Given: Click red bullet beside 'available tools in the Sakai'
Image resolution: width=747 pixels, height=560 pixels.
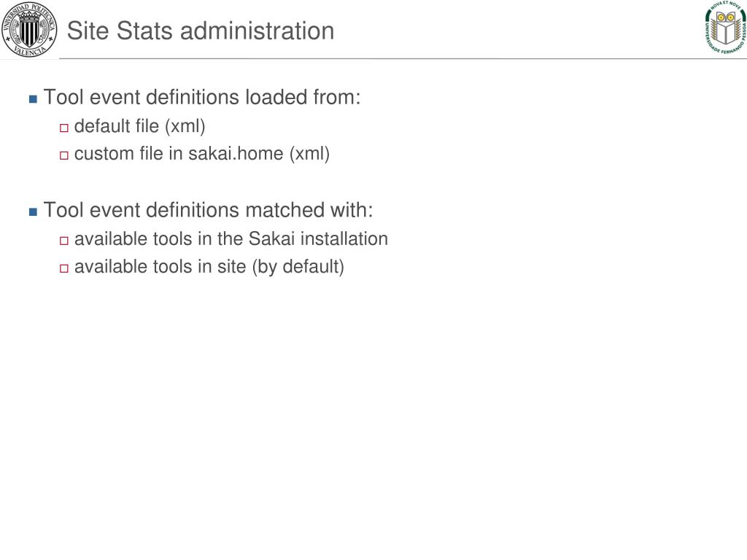Looking at the screenshot, I should (64, 241).
